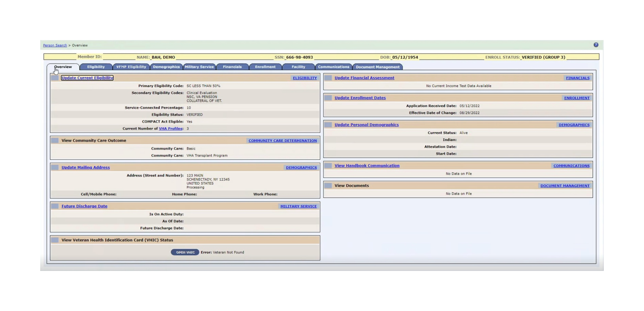Open Update Personal Demographics link
This screenshot has width=644, height=311.
(366, 125)
